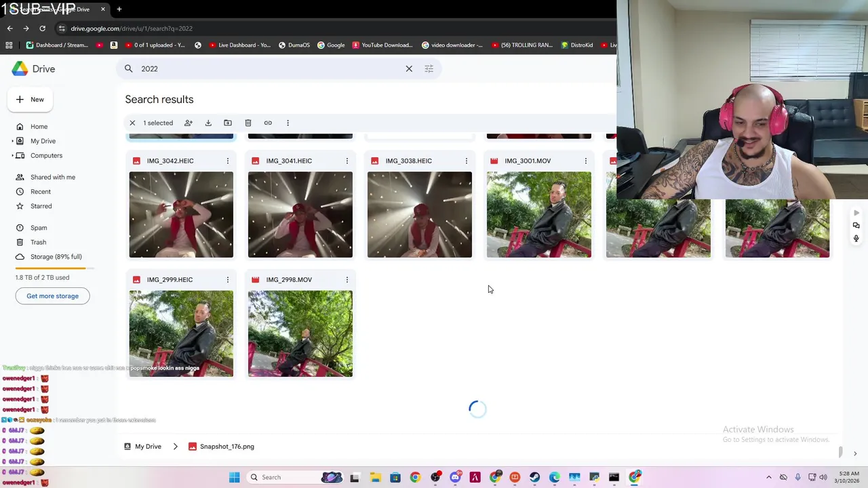Open more options for IMG_2998.MOV

(347, 279)
